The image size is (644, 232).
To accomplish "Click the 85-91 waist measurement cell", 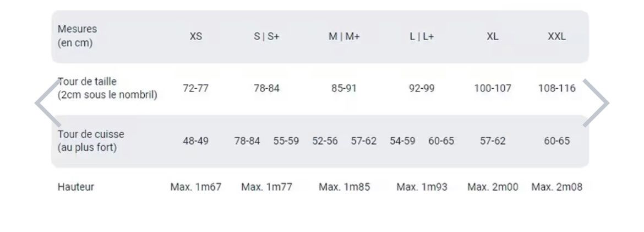I will click(x=344, y=88).
